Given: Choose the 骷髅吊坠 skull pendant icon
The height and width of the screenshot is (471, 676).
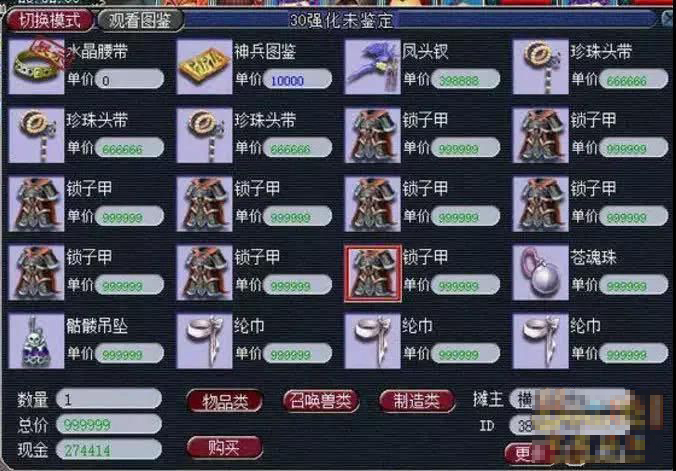Looking at the screenshot, I should [36, 341].
